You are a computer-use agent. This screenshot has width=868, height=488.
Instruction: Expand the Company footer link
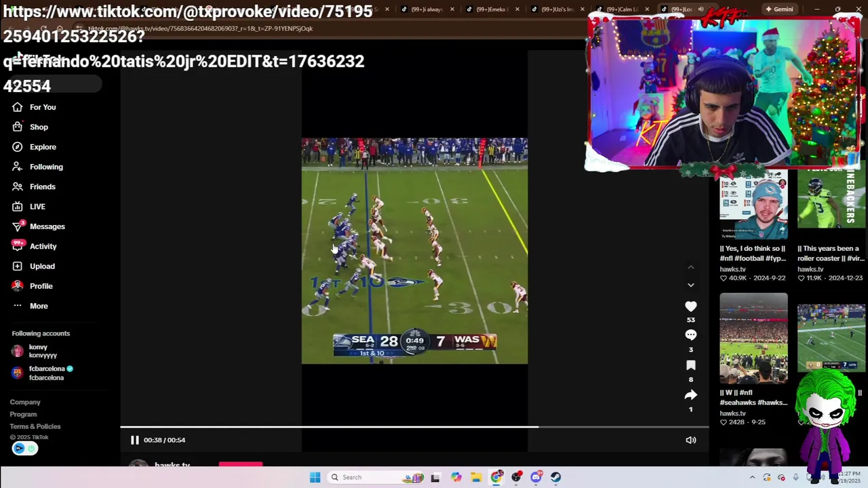pyautogui.click(x=25, y=402)
